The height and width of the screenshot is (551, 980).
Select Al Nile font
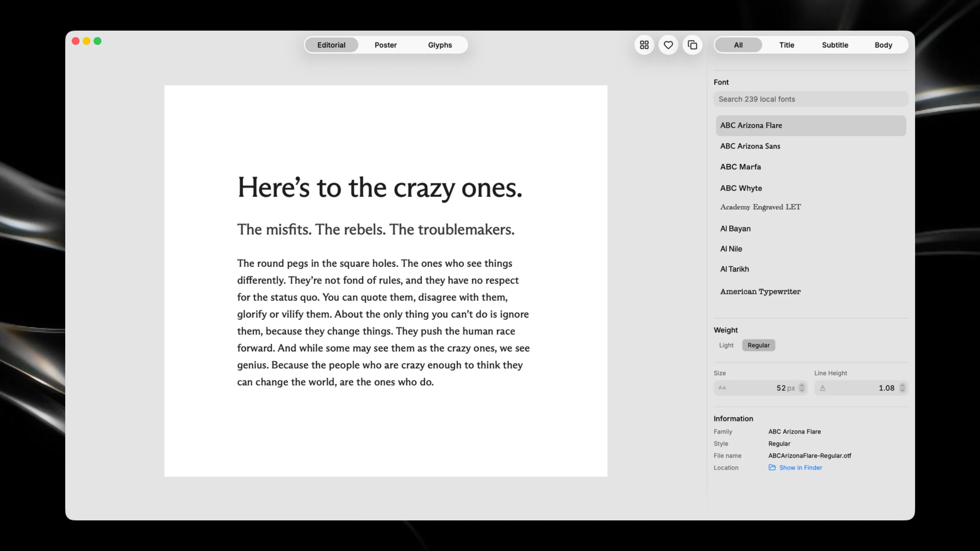[x=811, y=249]
